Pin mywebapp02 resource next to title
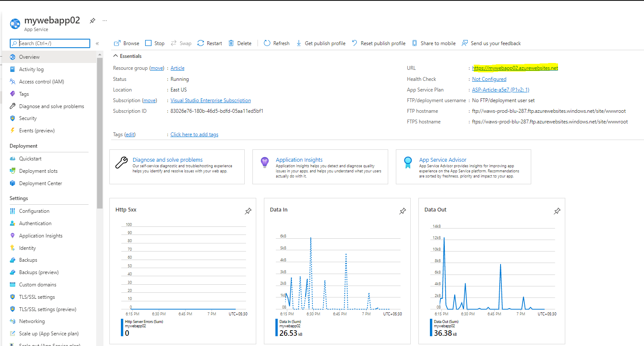The image size is (644, 346). point(92,20)
